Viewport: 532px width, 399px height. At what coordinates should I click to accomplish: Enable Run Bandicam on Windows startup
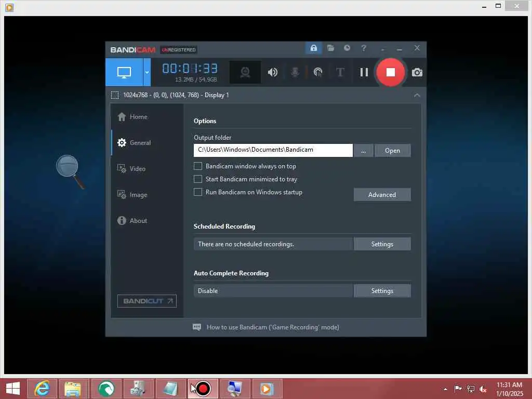198,192
